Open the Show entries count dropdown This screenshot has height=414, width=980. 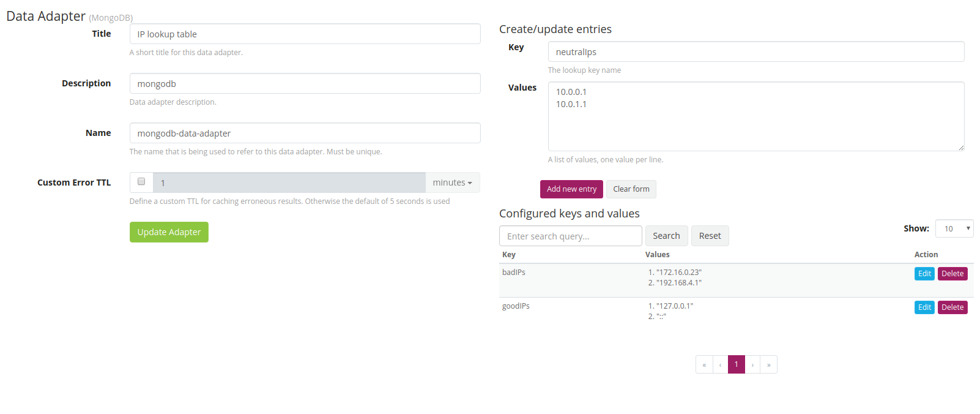point(954,228)
